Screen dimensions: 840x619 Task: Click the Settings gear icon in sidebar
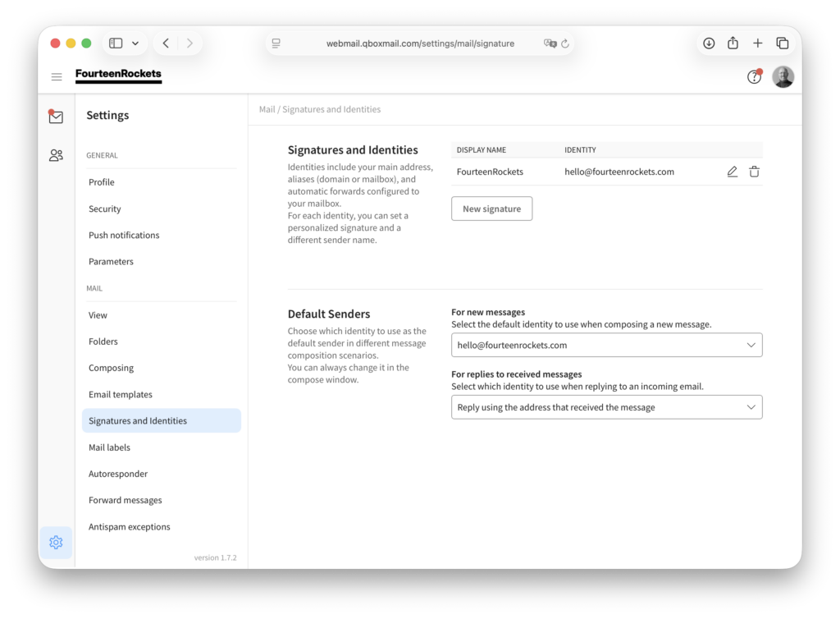click(56, 543)
